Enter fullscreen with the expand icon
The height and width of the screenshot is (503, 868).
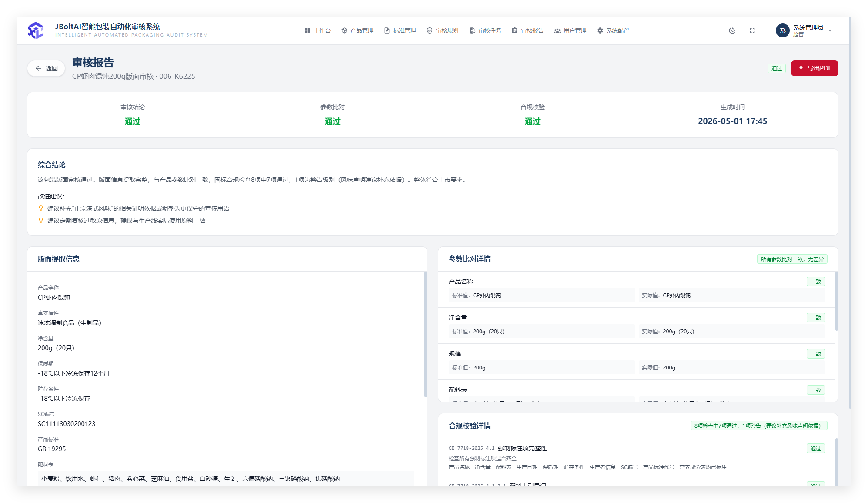pyautogui.click(x=752, y=30)
